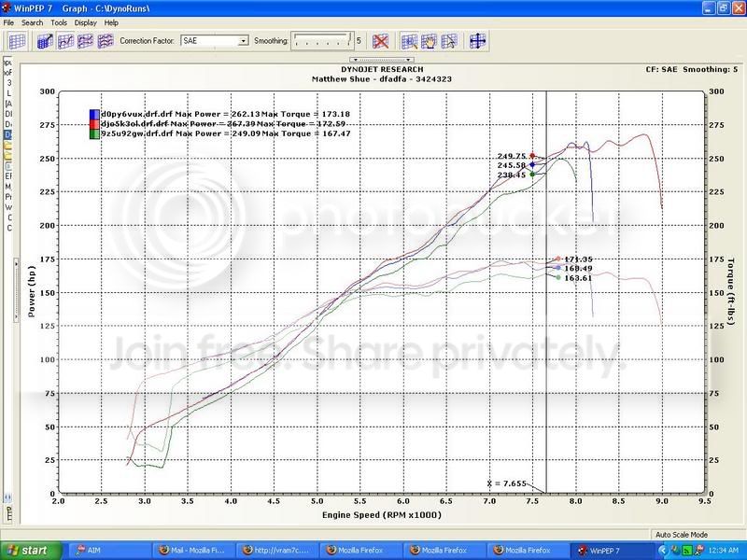Screen dimensions: 747x560
Task: Click the blue legend swatch for d0py6vux.drf
Action: pos(94,114)
